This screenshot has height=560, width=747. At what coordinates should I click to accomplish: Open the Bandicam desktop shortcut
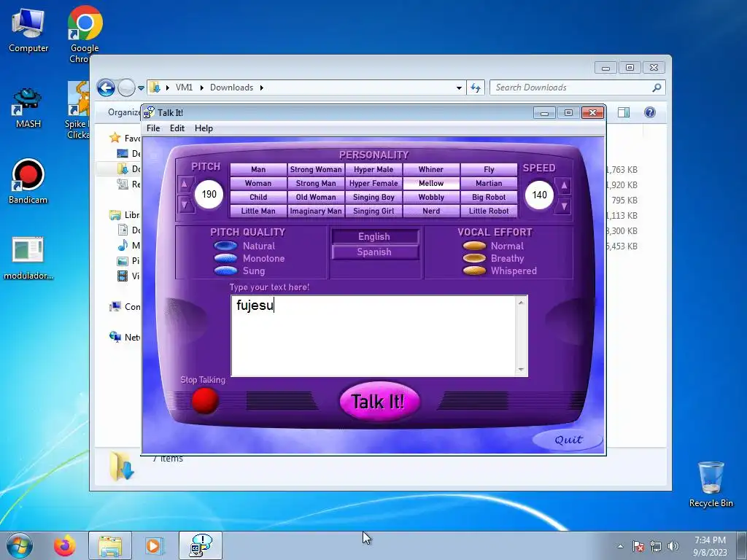28,182
